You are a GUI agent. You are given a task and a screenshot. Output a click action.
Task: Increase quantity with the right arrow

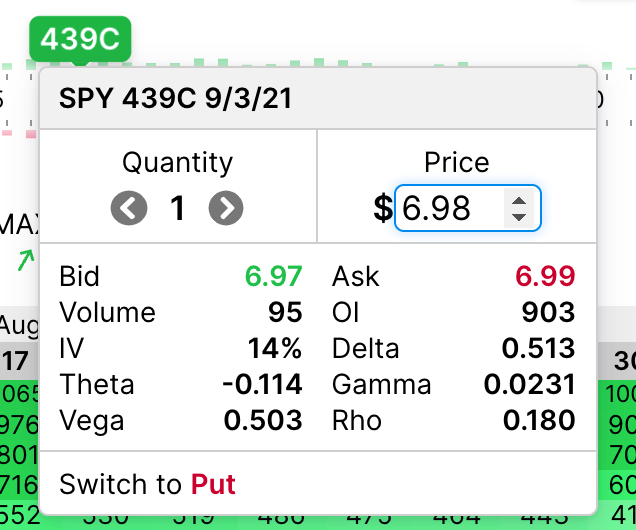pyautogui.click(x=226, y=208)
